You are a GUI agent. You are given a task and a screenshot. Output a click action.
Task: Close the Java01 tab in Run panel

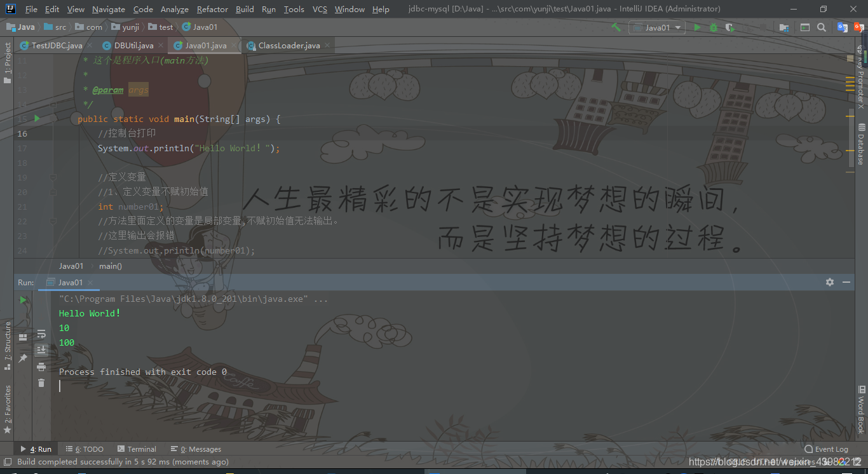point(90,282)
